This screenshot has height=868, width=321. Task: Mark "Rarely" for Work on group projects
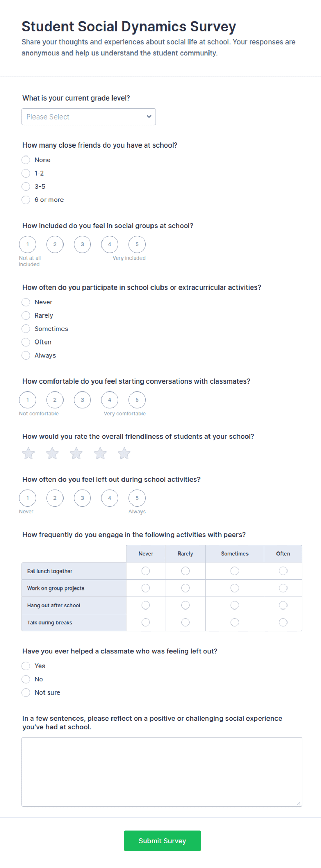point(185,588)
